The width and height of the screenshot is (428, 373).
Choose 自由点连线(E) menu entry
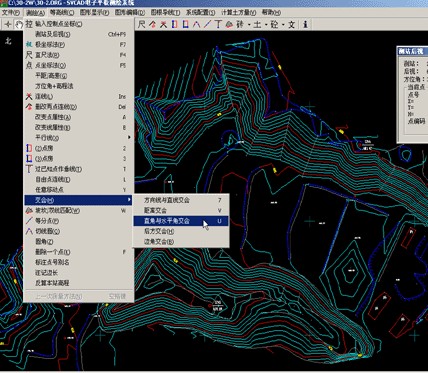pyautogui.click(x=78, y=179)
